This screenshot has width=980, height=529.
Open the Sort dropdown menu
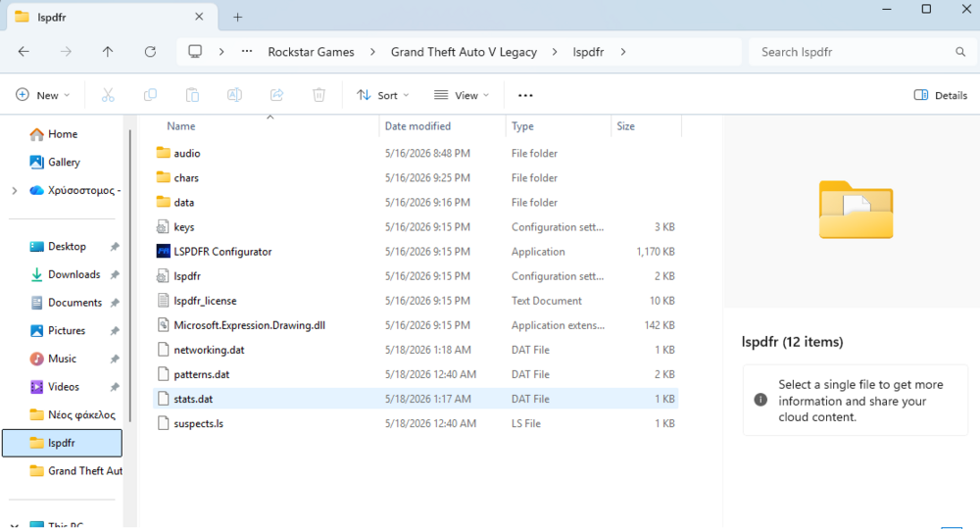pos(383,95)
